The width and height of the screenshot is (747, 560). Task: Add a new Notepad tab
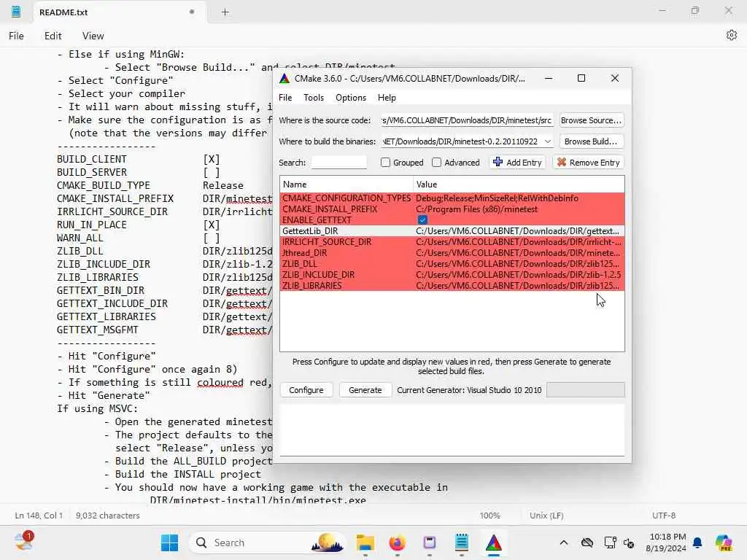click(x=225, y=12)
